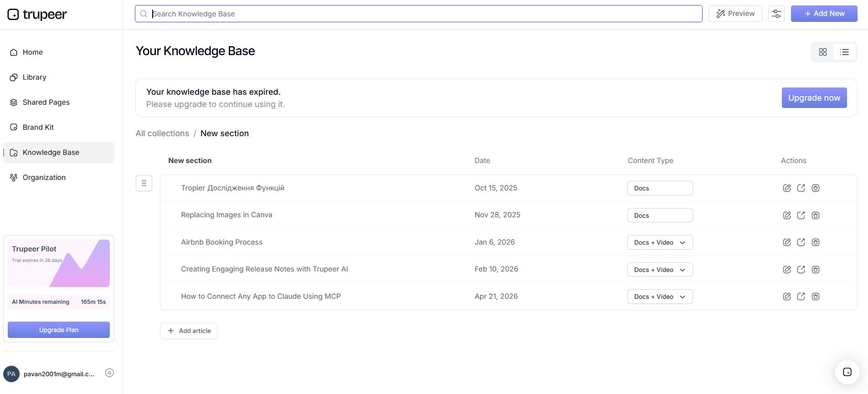Open Home in the sidebar
The image size is (868, 394).
click(x=59, y=52)
